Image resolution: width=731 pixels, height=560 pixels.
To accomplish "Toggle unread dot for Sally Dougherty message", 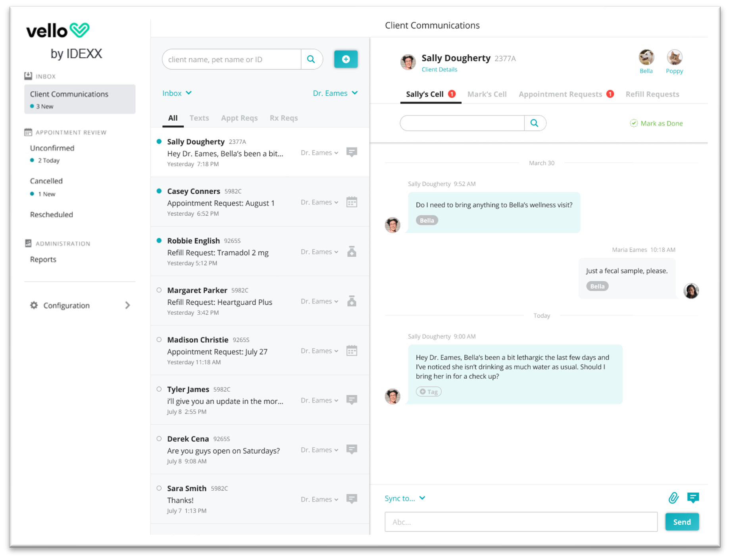I will tap(159, 142).
